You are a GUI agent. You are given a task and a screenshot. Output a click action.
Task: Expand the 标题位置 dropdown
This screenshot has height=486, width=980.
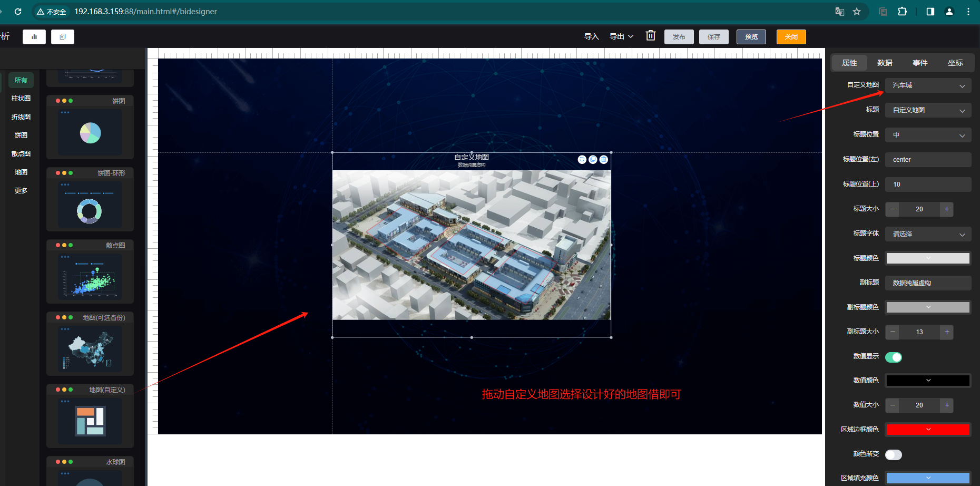click(x=928, y=135)
